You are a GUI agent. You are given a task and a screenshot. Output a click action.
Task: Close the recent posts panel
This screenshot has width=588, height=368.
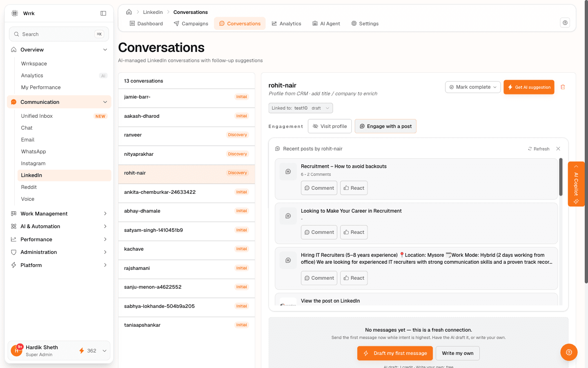tap(558, 149)
